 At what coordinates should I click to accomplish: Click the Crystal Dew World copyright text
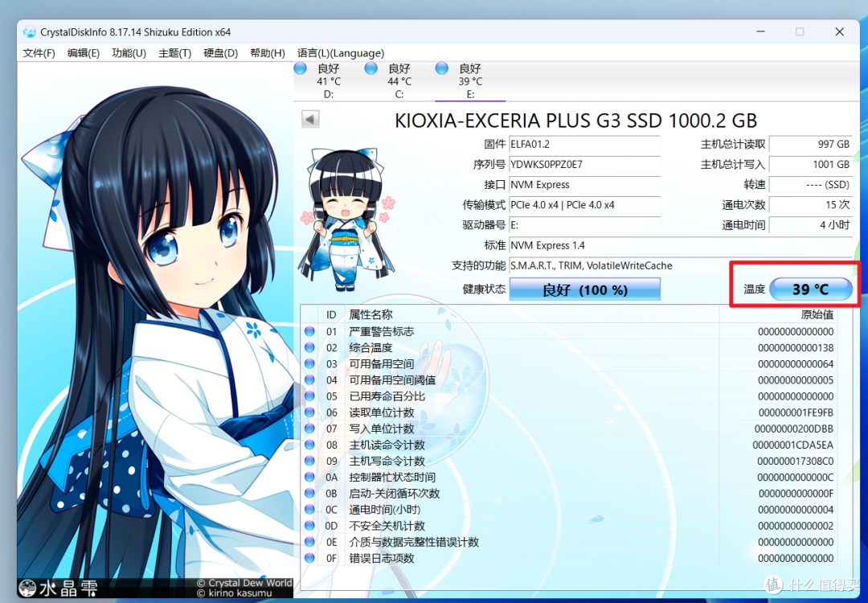click(x=243, y=583)
